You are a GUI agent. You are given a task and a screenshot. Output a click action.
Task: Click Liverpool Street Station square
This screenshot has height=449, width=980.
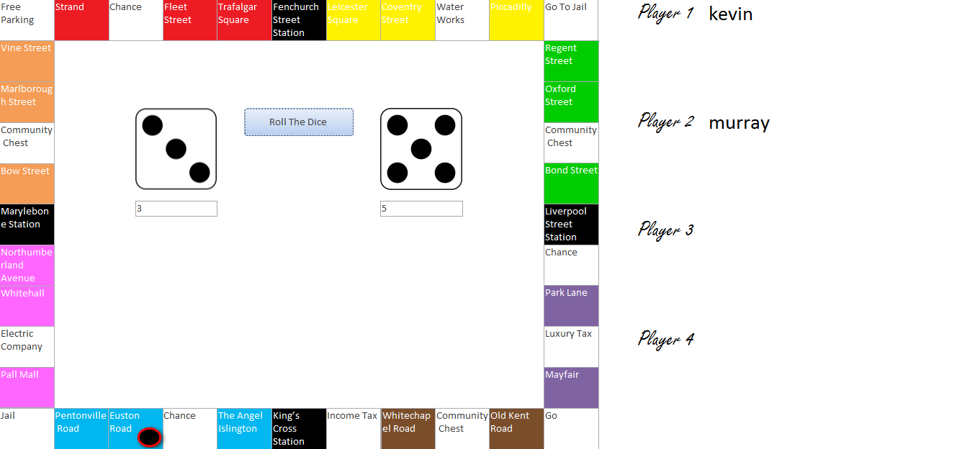(571, 224)
